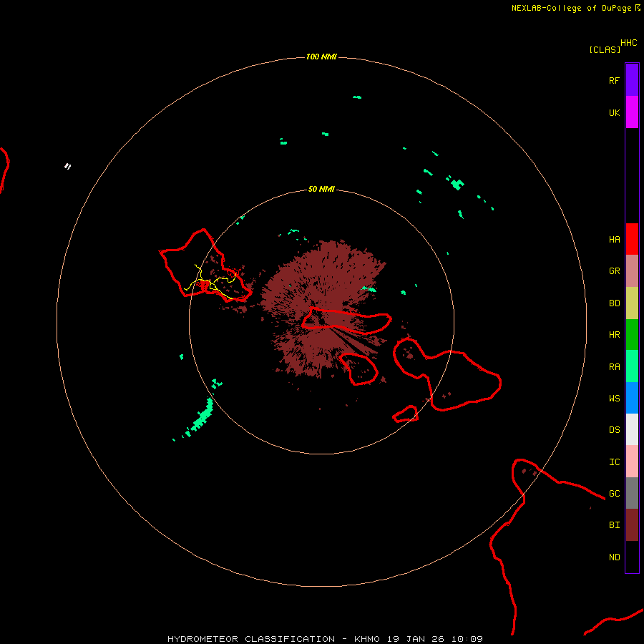Click the HHC product label
The image size is (644, 644).
pyautogui.click(x=628, y=43)
